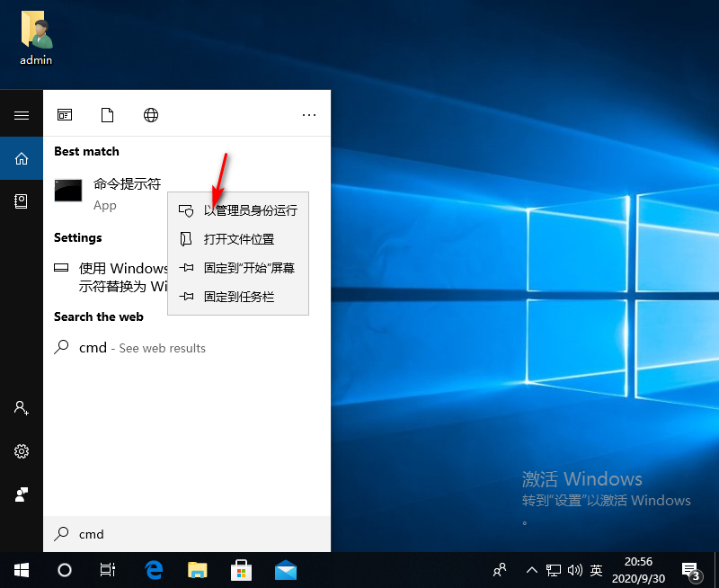Image resolution: width=719 pixels, height=588 pixels.
Task: Open the Mail app from the taskbar
Action: pyautogui.click(x=285, y=569)
